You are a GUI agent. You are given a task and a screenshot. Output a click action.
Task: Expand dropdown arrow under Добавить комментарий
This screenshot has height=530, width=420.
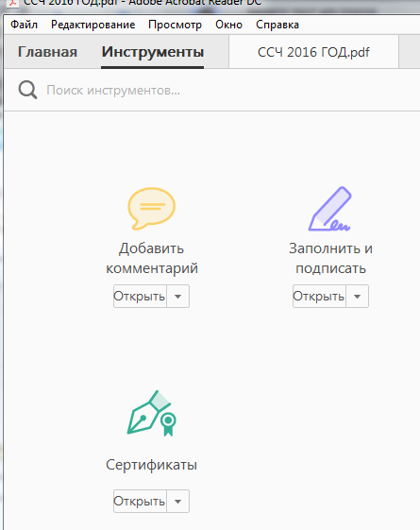(x=178, y=297)
